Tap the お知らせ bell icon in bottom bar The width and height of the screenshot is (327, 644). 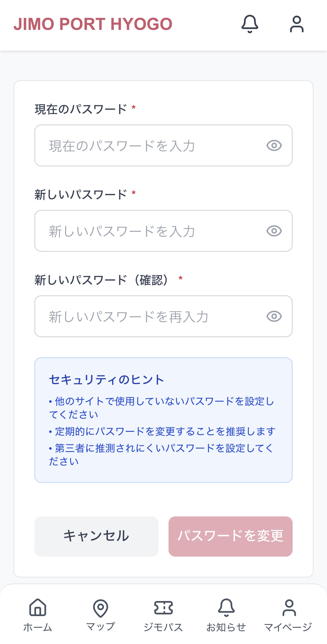226,607
